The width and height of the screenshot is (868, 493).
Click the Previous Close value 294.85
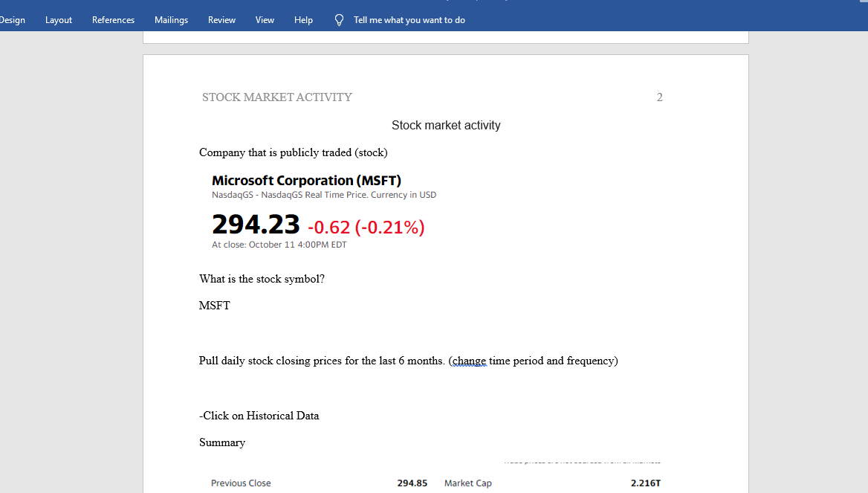click(x=412, y=483)
